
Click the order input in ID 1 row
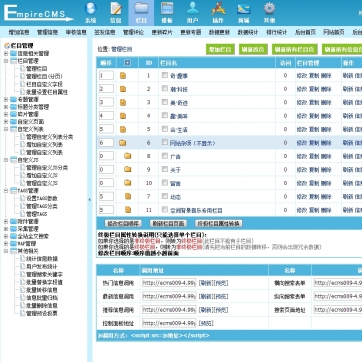tap(106, 75)
